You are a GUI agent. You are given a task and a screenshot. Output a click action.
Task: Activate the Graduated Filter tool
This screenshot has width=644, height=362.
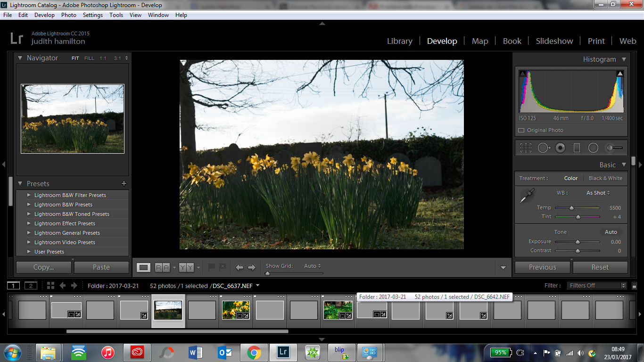coord(576,148)
